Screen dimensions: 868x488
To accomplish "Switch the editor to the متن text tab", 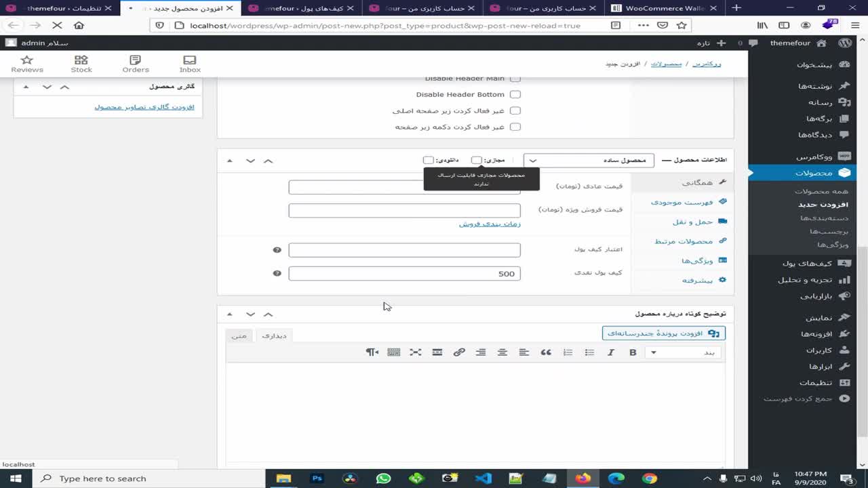I will (x=239, y=335).
